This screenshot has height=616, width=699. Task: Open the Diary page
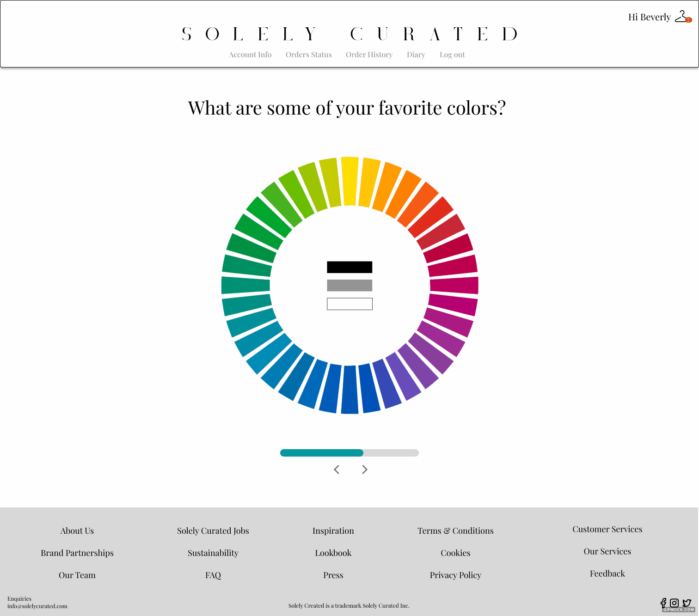(416, 55)
